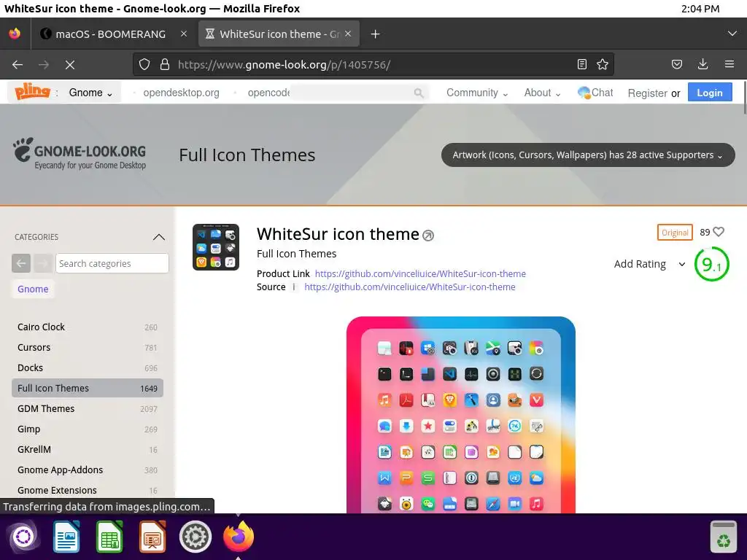
Task: Click the source info 'i' icon
Action: pos(293,287)
